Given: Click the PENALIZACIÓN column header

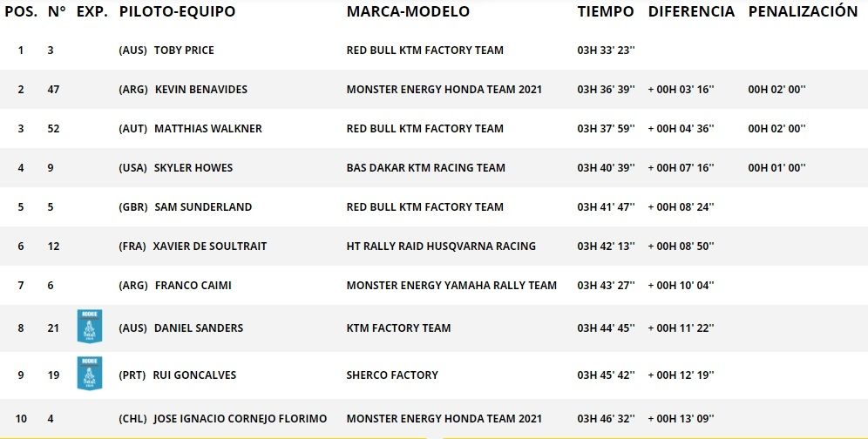Looking at the screenshot, I should [803, 12].
